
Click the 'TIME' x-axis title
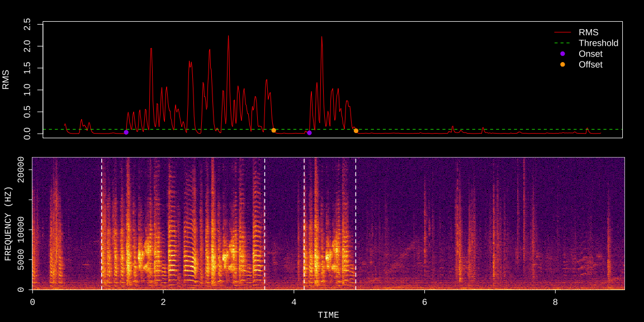[328, 315]
